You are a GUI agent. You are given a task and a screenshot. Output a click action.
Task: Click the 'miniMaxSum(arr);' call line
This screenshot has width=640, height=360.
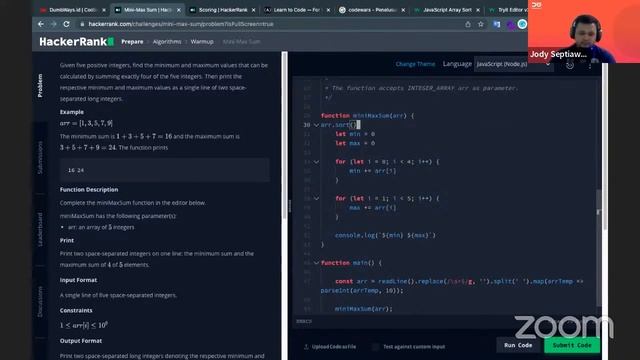point(363,309)
